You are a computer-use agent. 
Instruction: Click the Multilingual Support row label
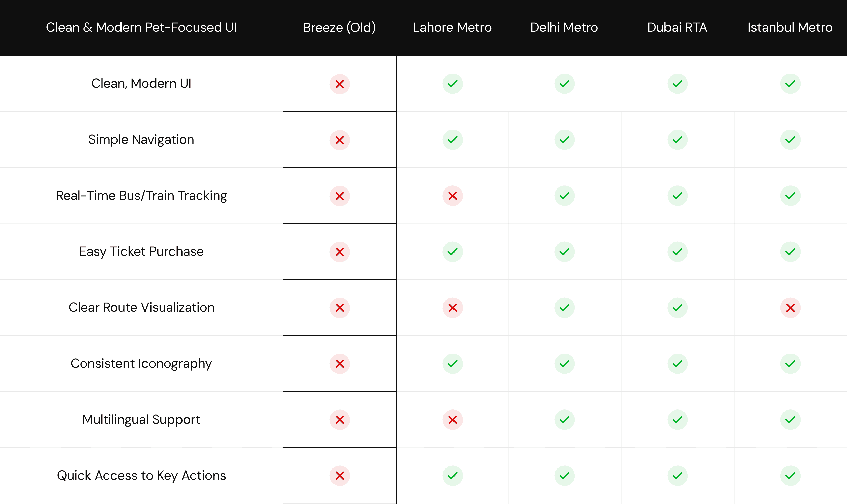(141, 420)
